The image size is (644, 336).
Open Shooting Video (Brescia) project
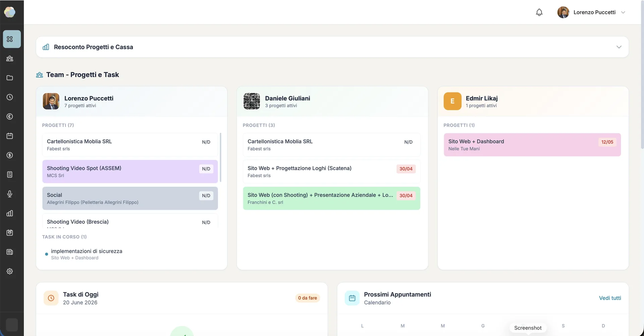[130, 221]
